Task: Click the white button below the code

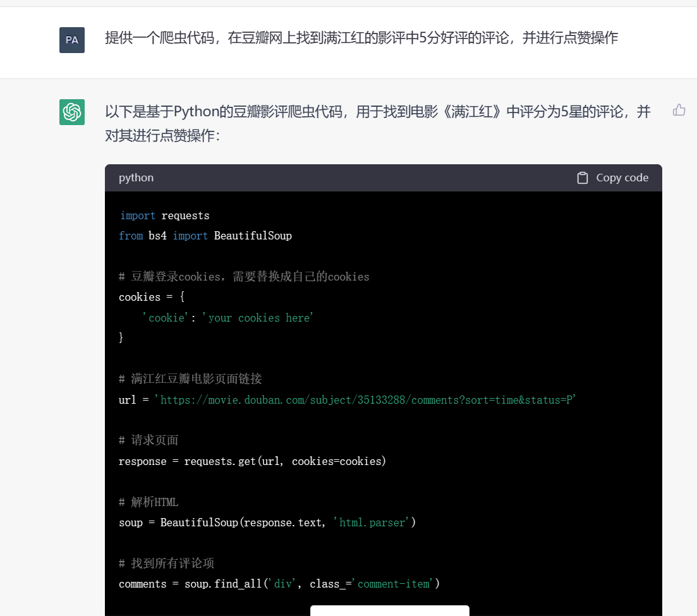Action: point(389,610)
